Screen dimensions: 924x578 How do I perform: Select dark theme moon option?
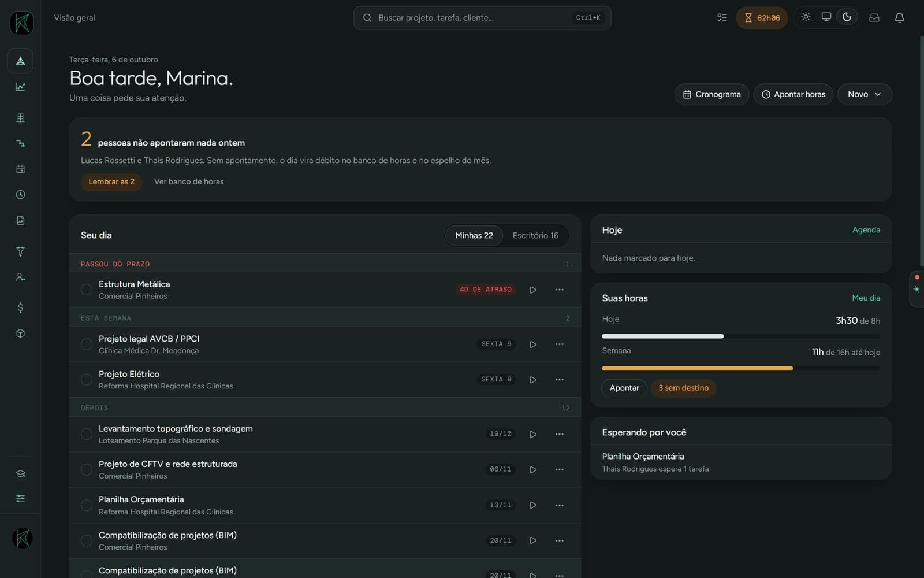847,17
